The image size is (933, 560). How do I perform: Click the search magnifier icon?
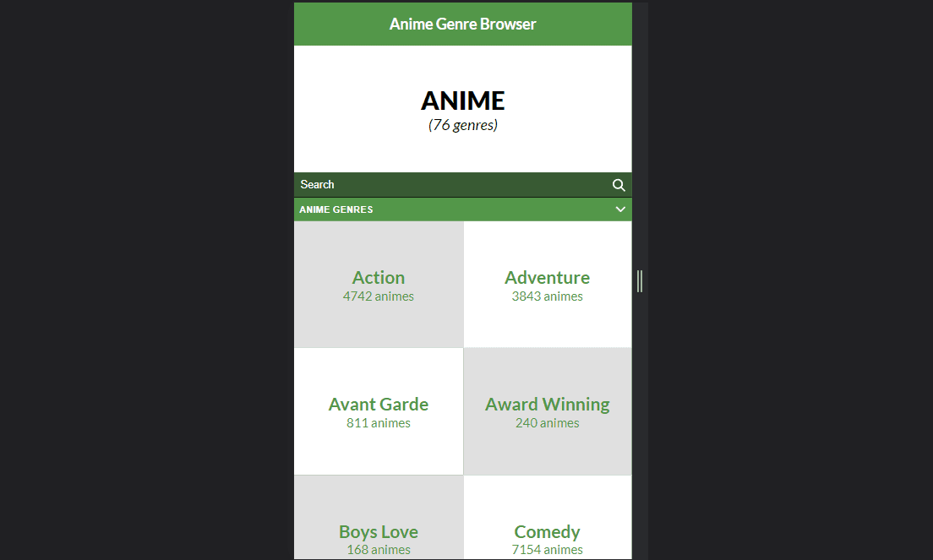click(619, 185)
